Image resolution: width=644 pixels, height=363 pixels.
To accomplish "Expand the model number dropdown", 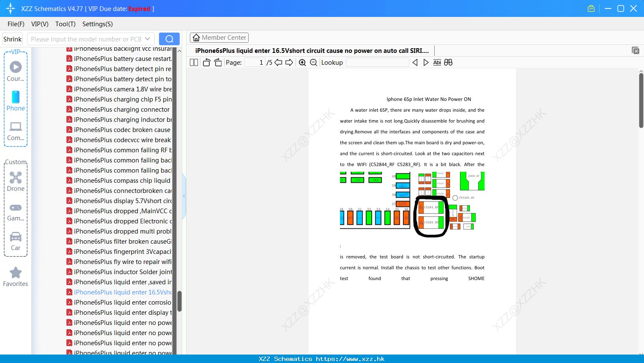I will [148, 39].
